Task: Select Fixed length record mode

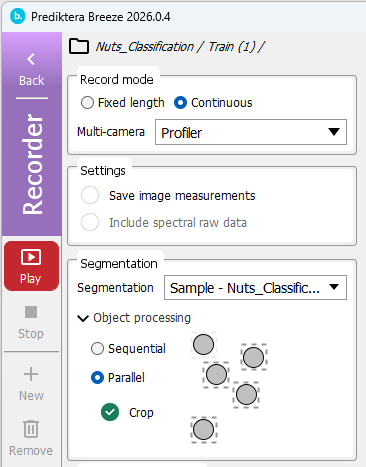Action: (123, 103)
